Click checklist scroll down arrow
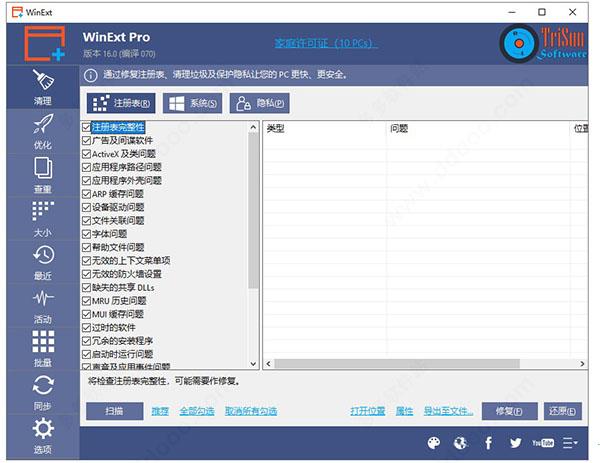600x463 pixels. tap(253, 364)
